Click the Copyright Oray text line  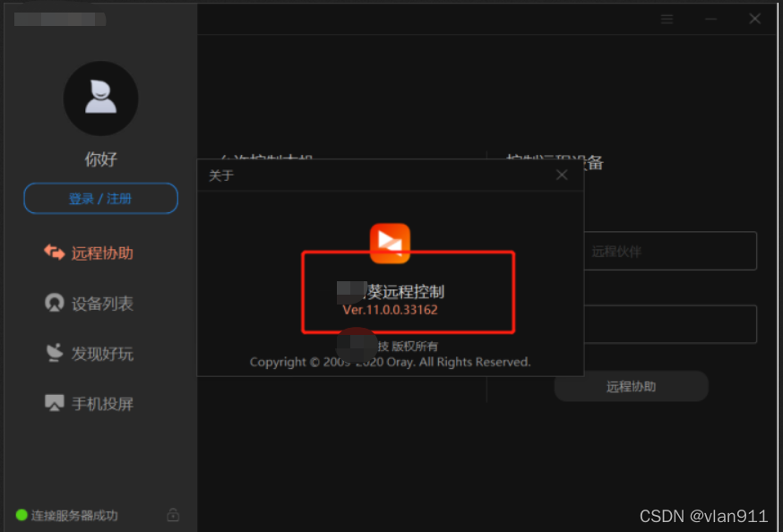390,362
